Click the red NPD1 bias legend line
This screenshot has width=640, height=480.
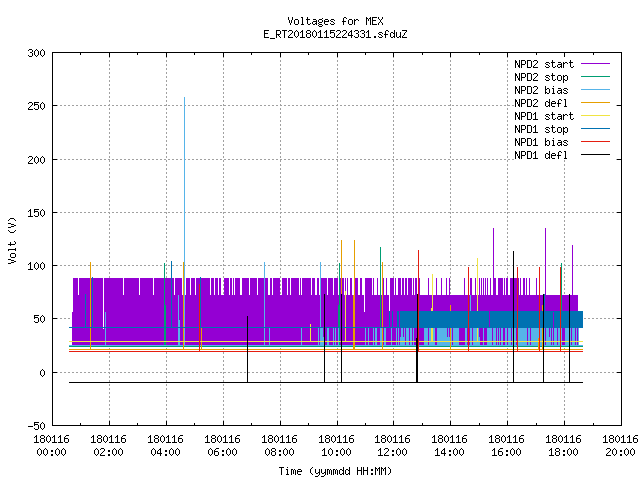[595, 142]
